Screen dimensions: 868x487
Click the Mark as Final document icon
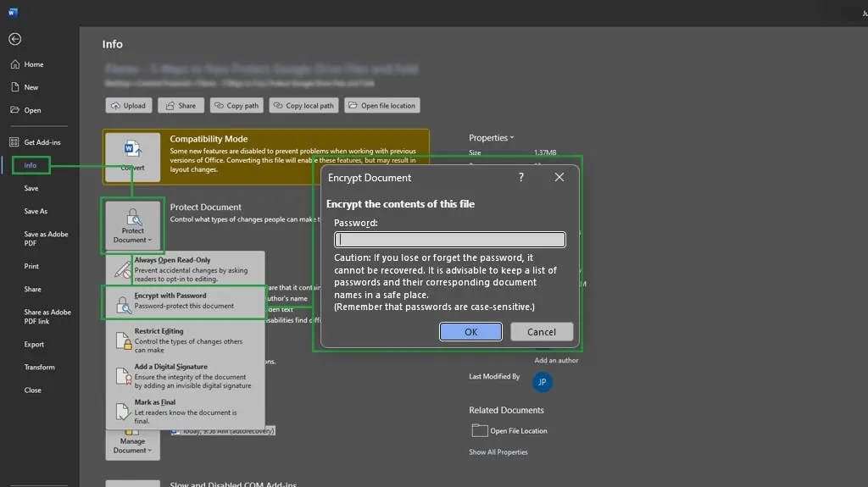(122, 412)
